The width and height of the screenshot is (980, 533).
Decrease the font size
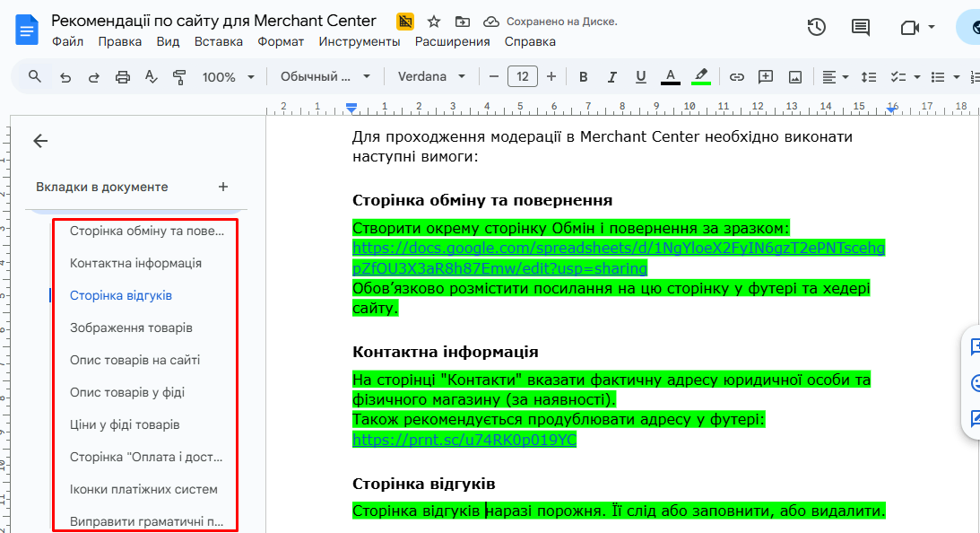[494, 76]
